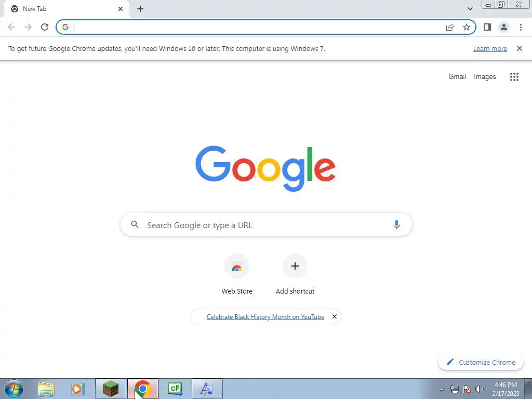Open the clock and date
The width and height of the screenshot is (532, 399).
(x=506, y=389)
